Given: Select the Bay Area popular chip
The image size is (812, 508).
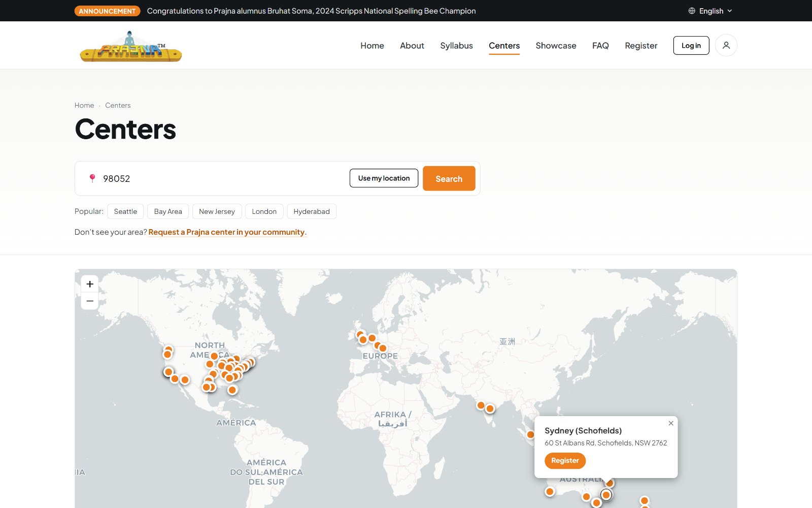Looking at the screenshot, I should pyautogui.click(x=168, y=211).
